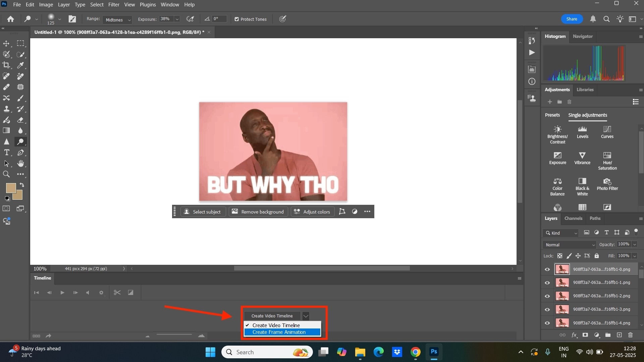Select the Zoom tool
Image resolution: width=644 pixels, height=362 pixels.
pos(6,174)
